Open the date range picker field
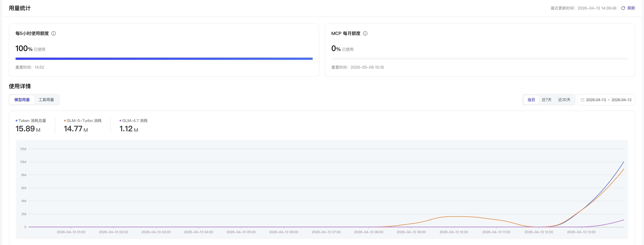644x245 pixels. point(606,100)
